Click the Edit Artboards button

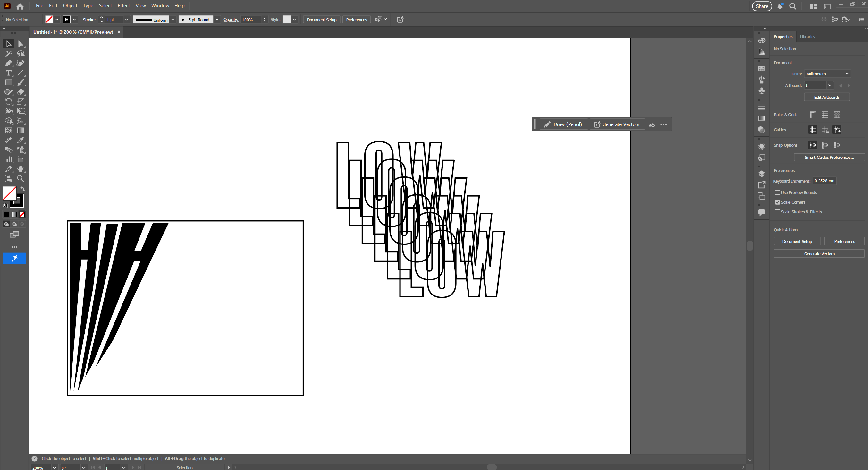(827, 97)
